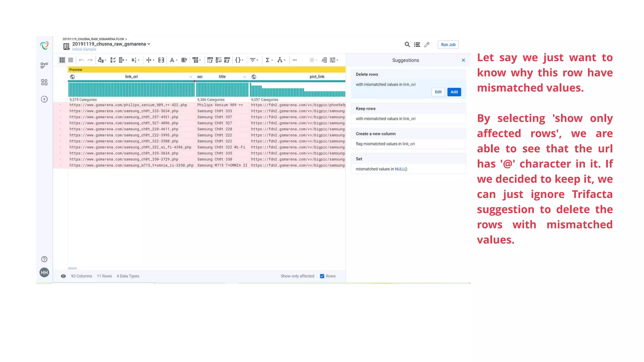Click the dataset recipe icon beside name
This screenshot has height=362, width=644.
click(66, 47)
